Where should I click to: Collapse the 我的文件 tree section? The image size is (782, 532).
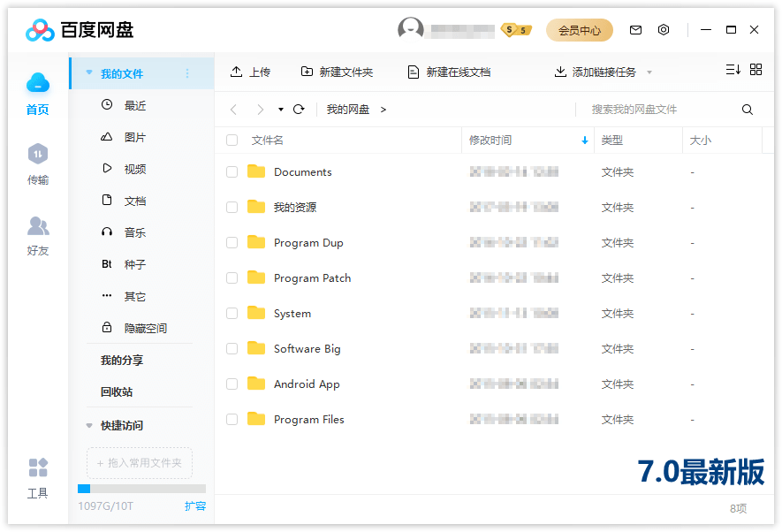88,73
